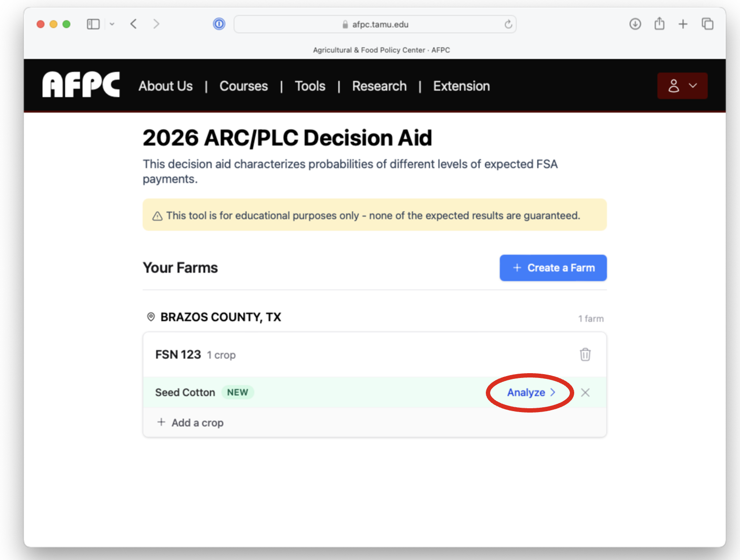Go forward with the browser forward arrow

156,24
